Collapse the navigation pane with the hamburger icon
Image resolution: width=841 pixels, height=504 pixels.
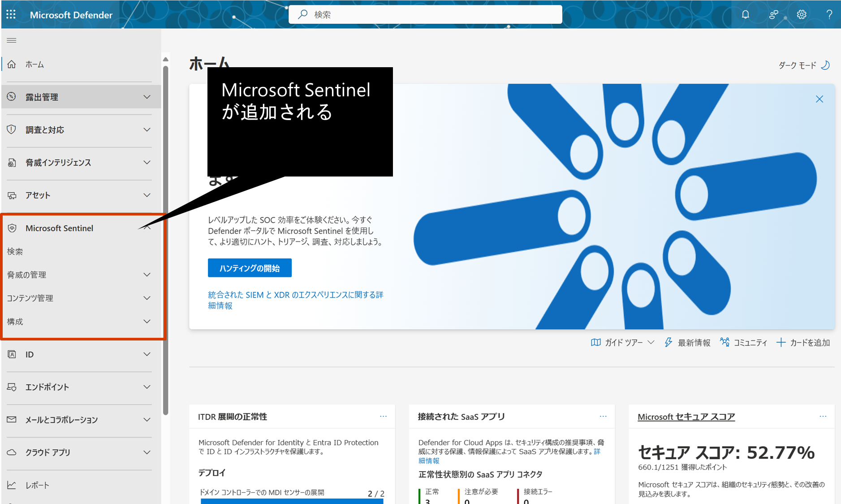coord(12,40)
